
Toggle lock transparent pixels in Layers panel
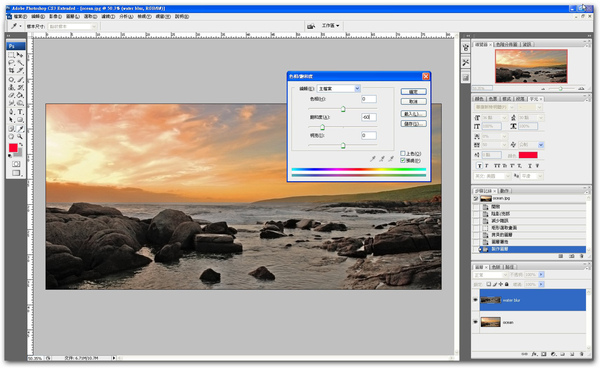pyautogui.click(x=489, y=284)
